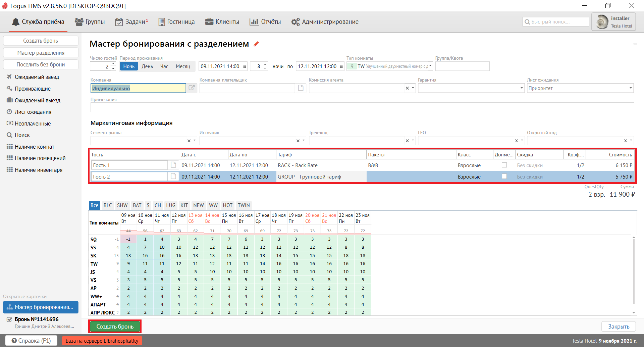Open calendar picker for check-out date
The height and width of the screenshot is (347, 644).
pos(341,66)
